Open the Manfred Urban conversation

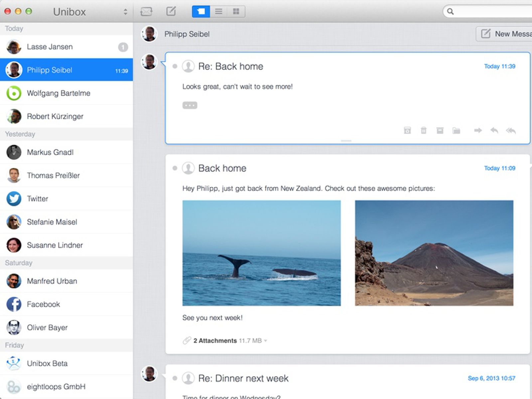tap(66, 281)
